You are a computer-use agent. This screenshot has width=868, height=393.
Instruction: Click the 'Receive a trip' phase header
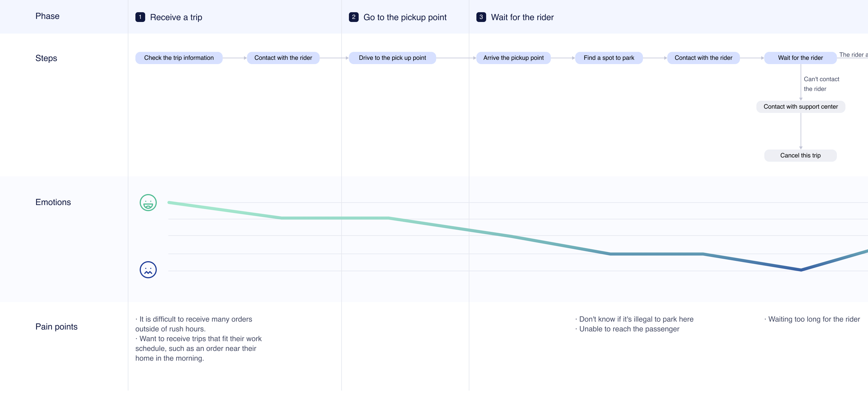176,17
